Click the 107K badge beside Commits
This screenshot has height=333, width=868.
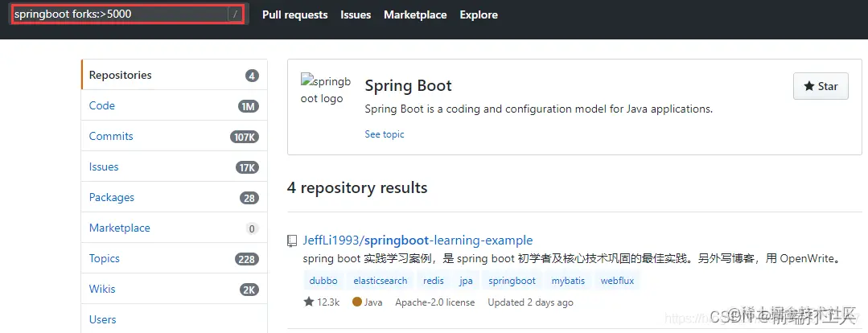[245, 137]
